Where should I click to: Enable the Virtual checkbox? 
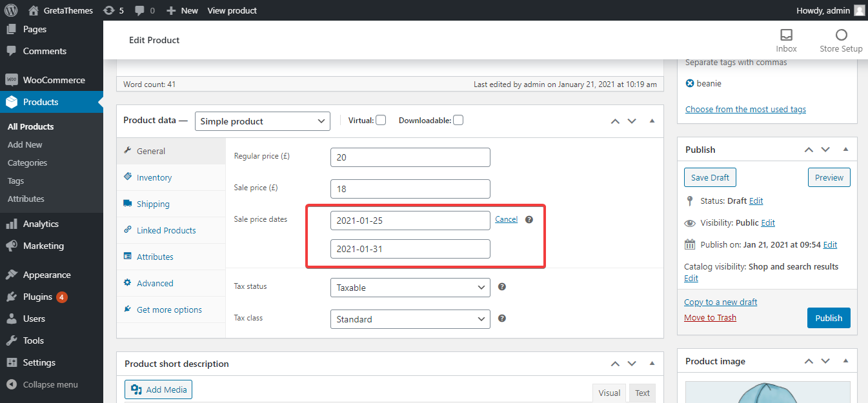(381, 119)
